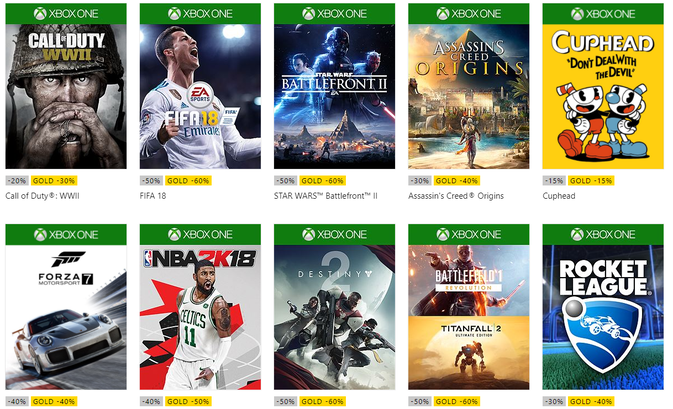Click the Xbox logo banner above Forza 7
The width and height of the screenshot is (673, 409).
66,234
